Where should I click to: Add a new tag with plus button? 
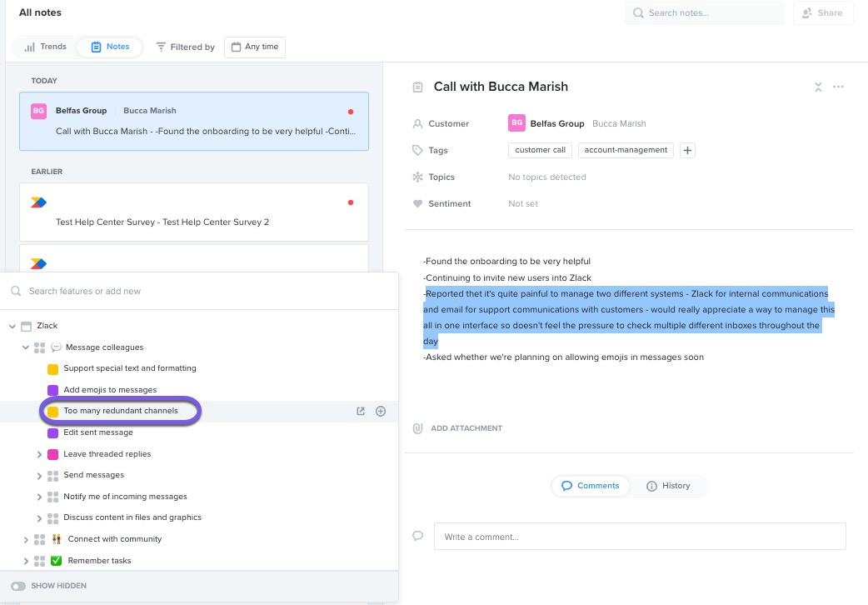click(687, 150)
